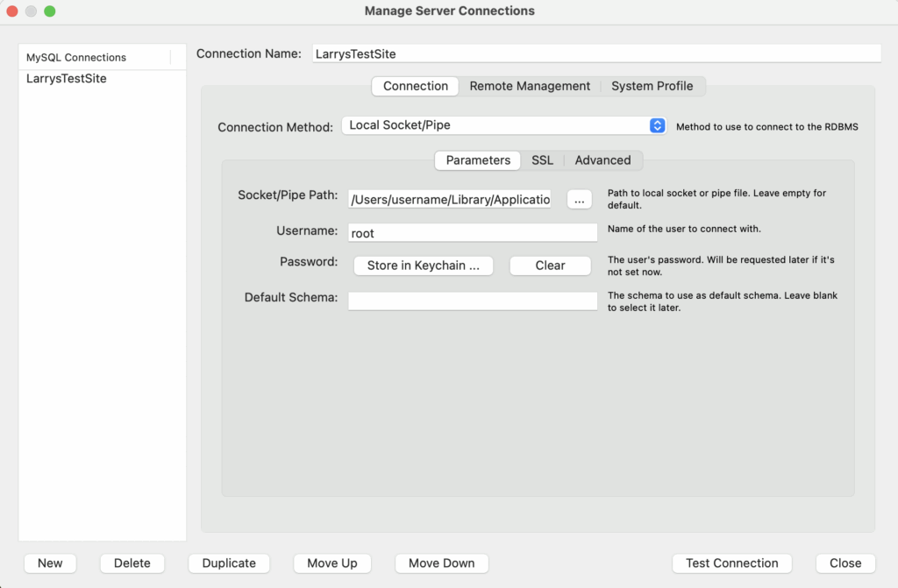Move connection down in the list
The image size is (898, 588).
(441, 563)
